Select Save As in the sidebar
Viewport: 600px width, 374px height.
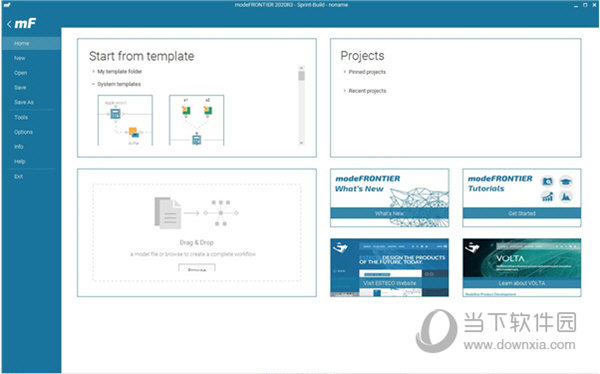point(24,102)
